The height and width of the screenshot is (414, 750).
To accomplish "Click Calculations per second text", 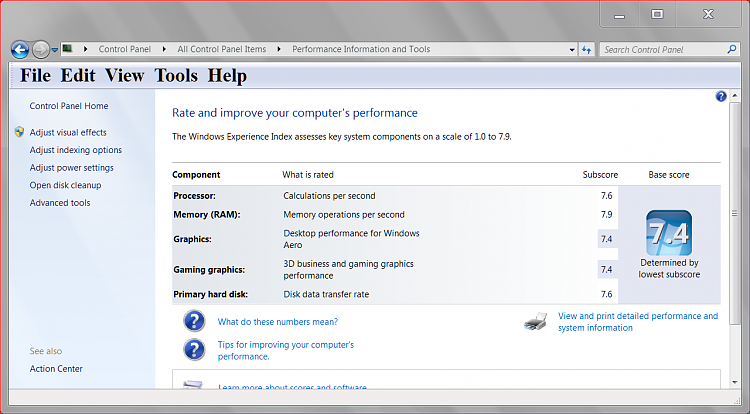I will tap(329, 196).
